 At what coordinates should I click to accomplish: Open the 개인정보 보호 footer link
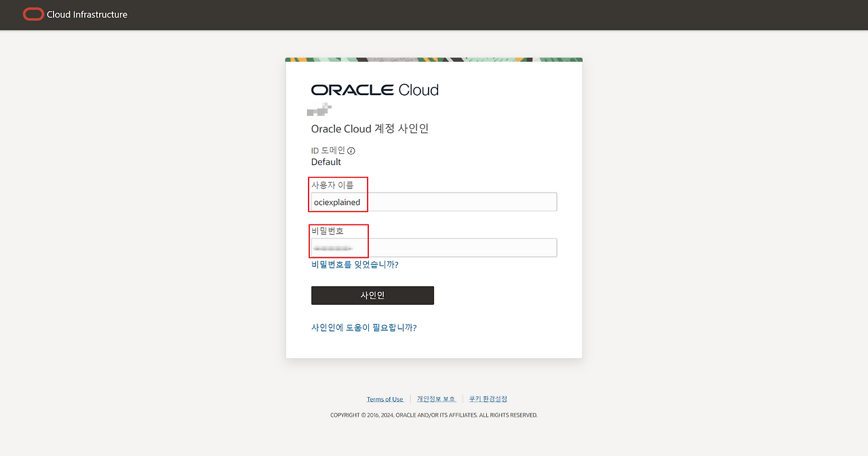436,399
